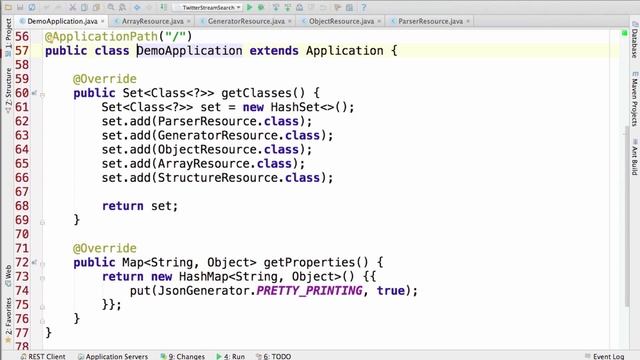
Task: Click the Find magnifier toolbar icon
Action: [111, 7]
